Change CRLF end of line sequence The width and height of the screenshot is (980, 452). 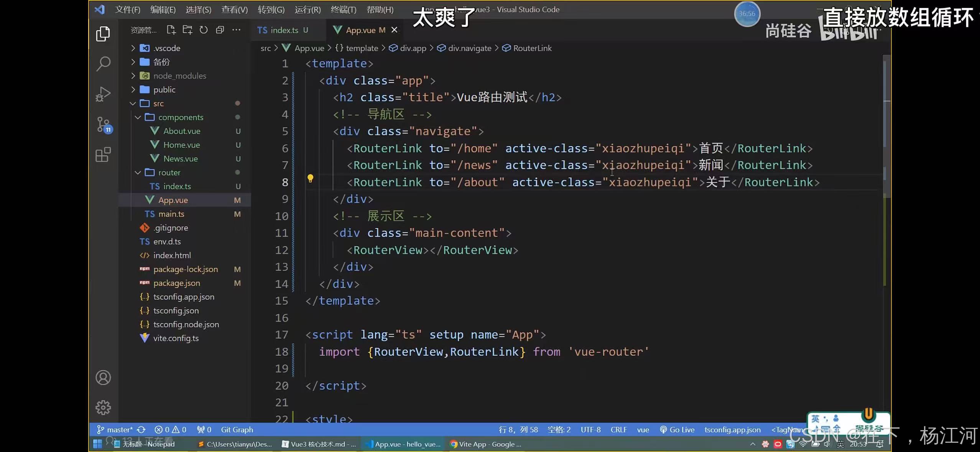pos(618,430)
